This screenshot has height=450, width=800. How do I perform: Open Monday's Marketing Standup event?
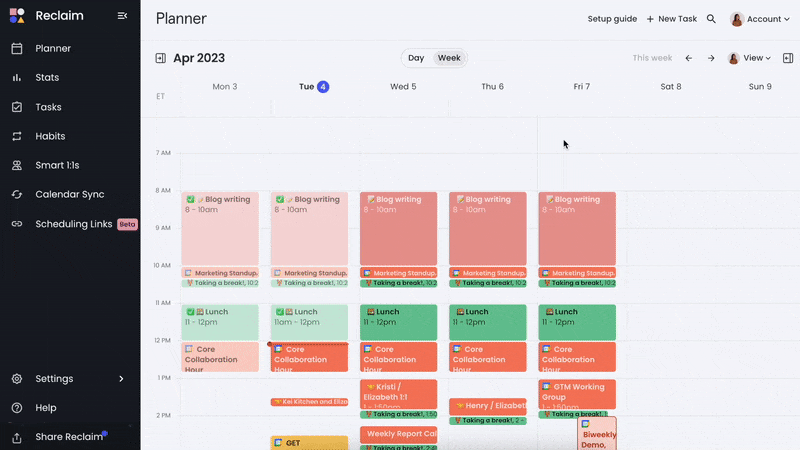[220, 273]
